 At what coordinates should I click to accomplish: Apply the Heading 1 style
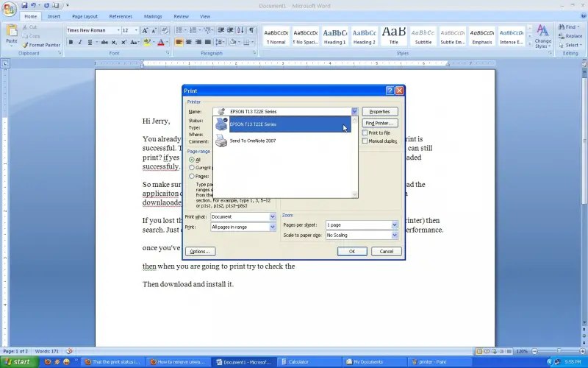(x=335, y=36)
